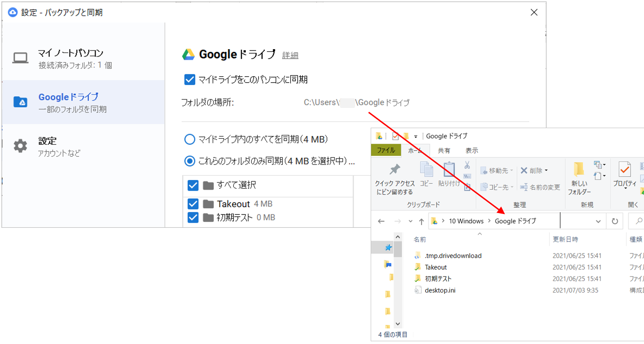The image size is (644, 344).
Task: Switch to the 共有 ribbon tab in Explorer
Action: pyautogui.click(x=444, y=150)
